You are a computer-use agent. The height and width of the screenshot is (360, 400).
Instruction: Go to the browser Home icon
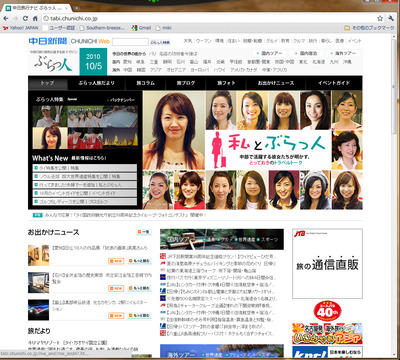pyautogui.click(x=35, y=19)
